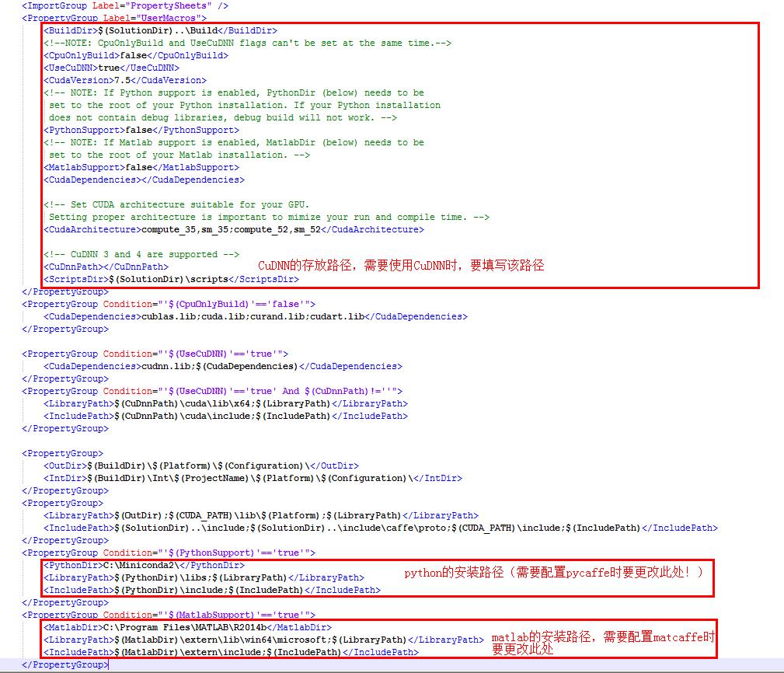Click the CpuOnlyBuild=='false' condition line

[x=169, y=304]
